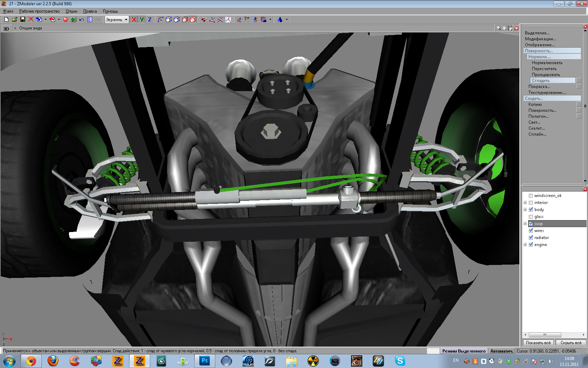Toggle the X axis constraint button
Screen dimensions: 588x368
click(x=133, y=20)
